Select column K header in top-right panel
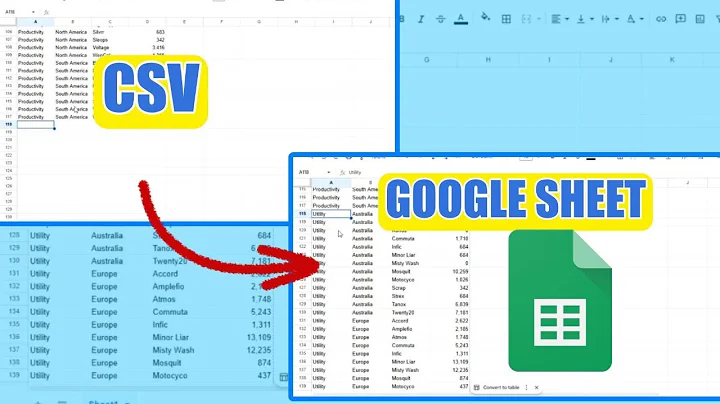The width and height of the screenshot is (720, 404). [672, 60]
